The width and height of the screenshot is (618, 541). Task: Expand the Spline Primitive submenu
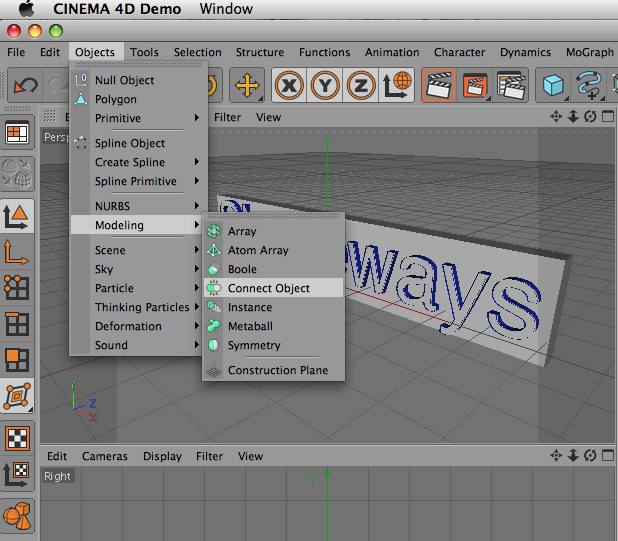tap(138, 181)
